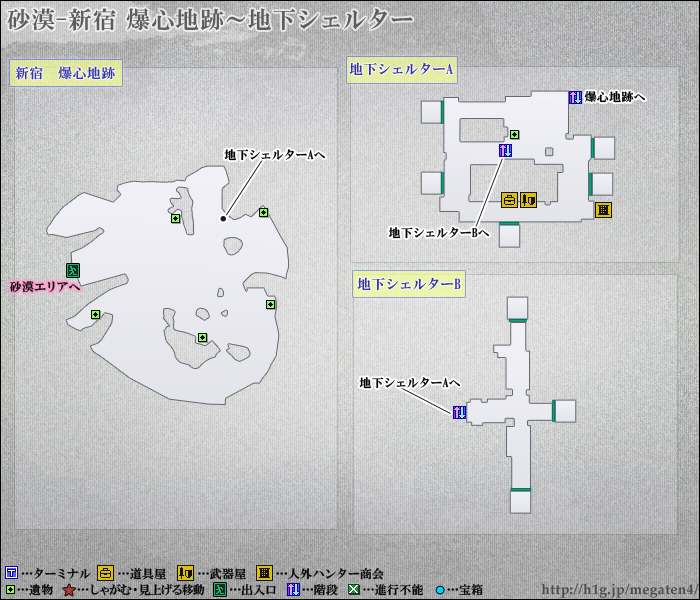
Task: Click stairs icon beside 爆心地跡へ label
Action: pyautogui.click(x=575, y=97)
